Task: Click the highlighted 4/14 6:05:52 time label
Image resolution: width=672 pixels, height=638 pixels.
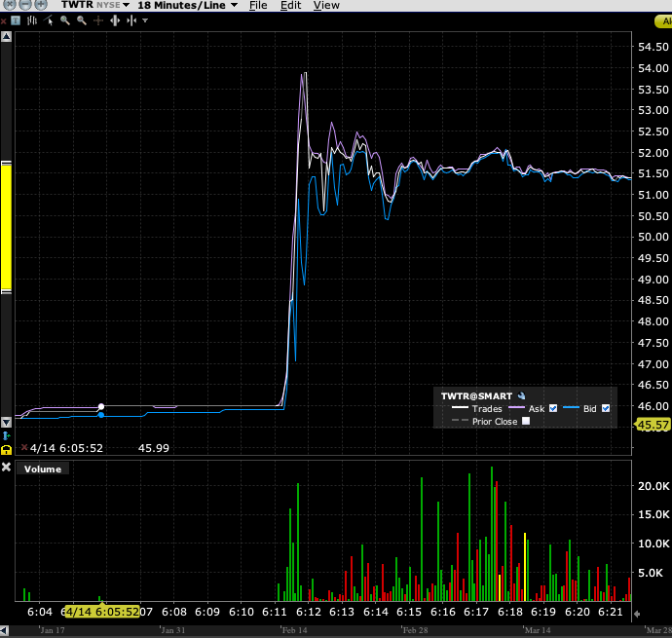Action: (101, 612)
